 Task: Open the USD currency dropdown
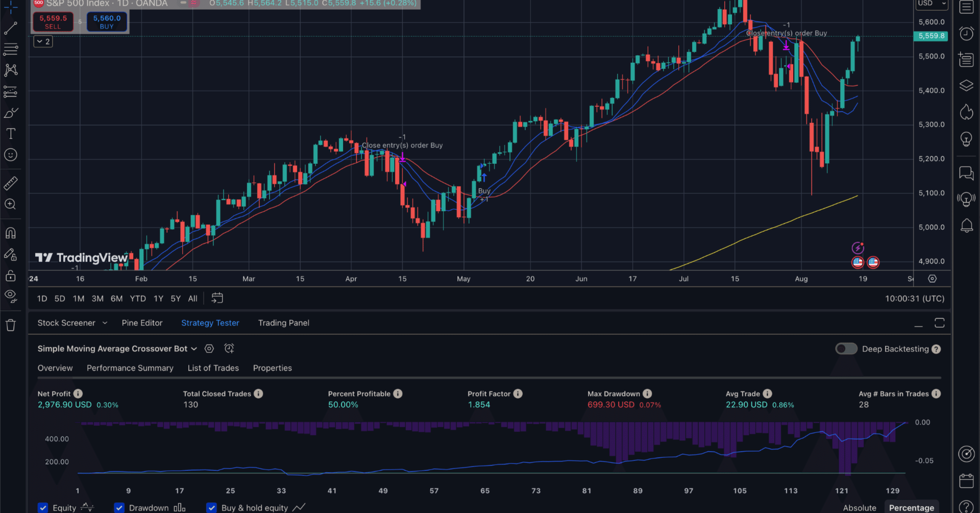(932, 4)
